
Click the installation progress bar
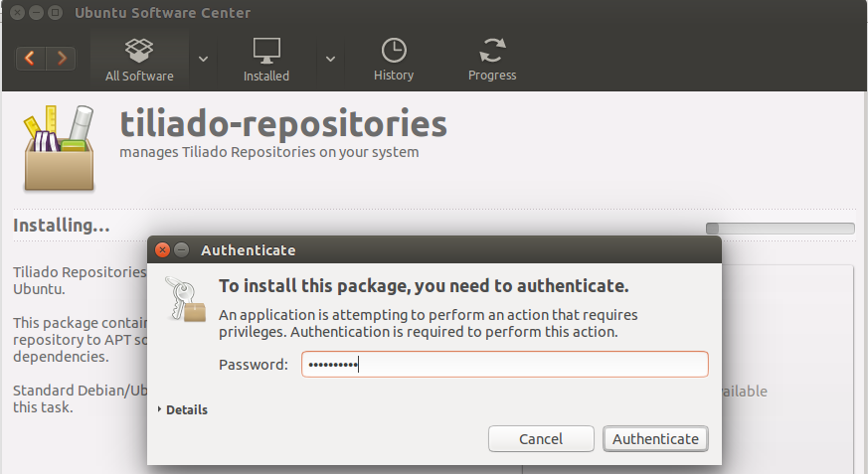[x=780, y=229]
